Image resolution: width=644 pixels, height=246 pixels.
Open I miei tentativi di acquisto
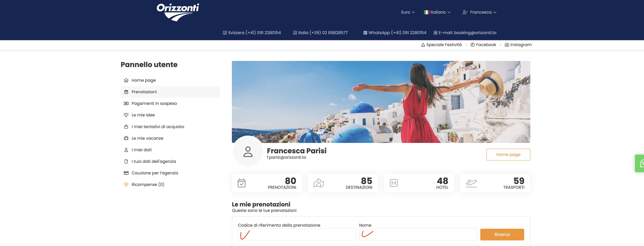click(x=170, y=127)
